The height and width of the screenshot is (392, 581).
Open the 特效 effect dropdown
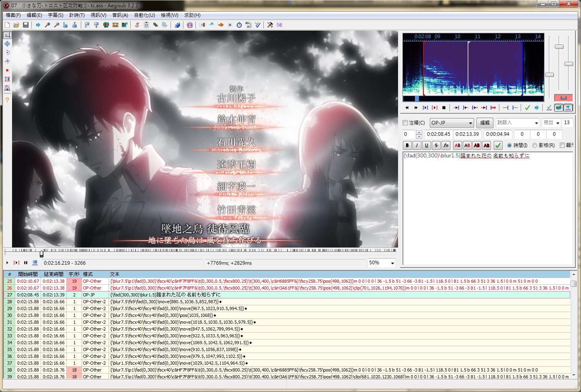click(558, 123)
